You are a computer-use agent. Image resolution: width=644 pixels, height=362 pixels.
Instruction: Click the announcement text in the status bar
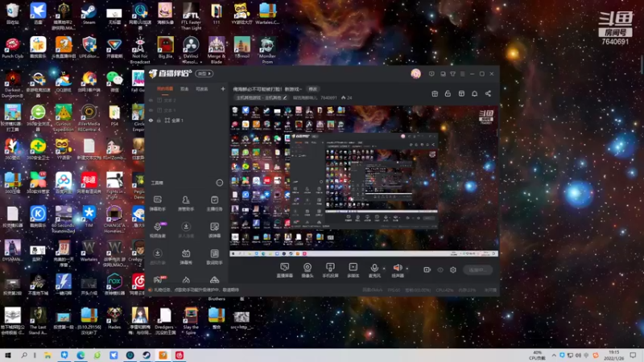196,290
